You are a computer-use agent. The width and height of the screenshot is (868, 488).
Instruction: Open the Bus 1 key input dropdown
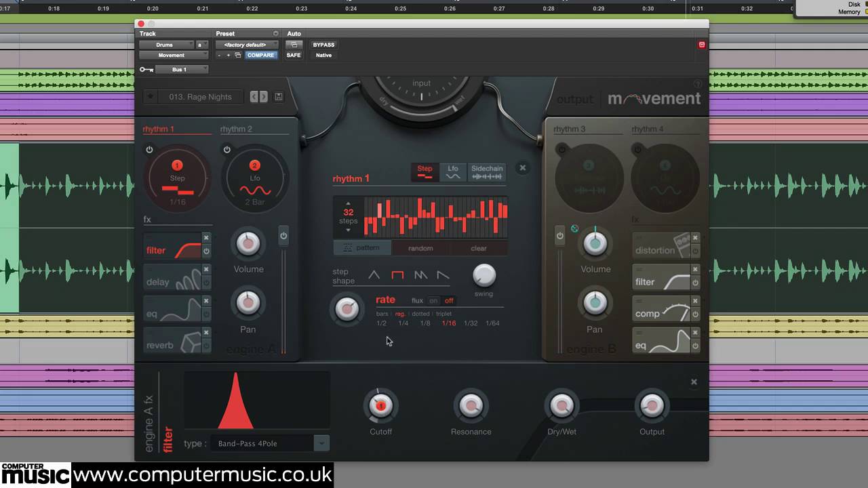coord(182,69)
